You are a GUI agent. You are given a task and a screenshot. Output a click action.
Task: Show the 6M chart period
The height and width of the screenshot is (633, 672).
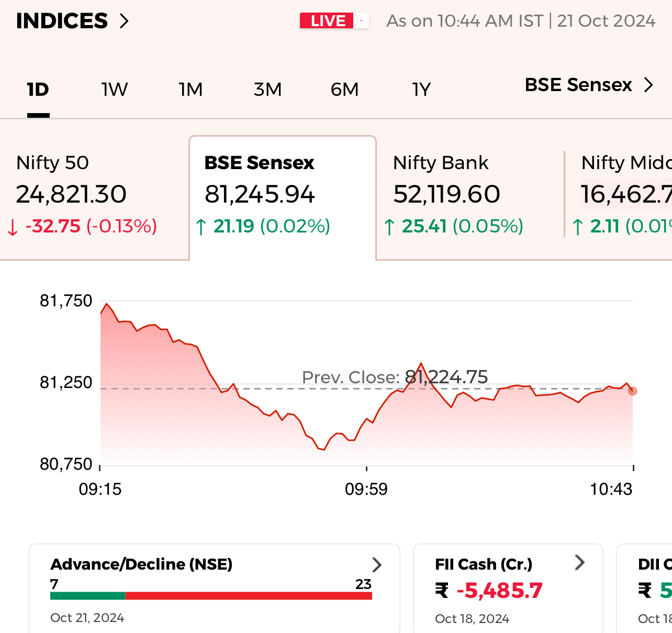point(344,90)
